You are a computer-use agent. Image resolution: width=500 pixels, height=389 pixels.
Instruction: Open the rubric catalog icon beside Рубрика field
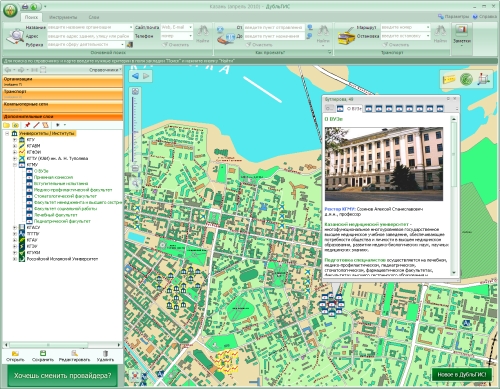coord(130,44)
